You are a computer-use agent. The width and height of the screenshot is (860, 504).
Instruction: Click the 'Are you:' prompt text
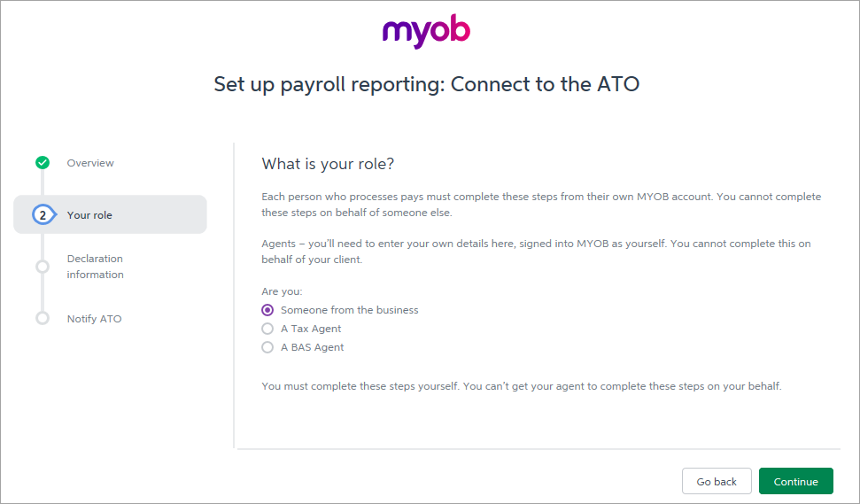[282, 291]
